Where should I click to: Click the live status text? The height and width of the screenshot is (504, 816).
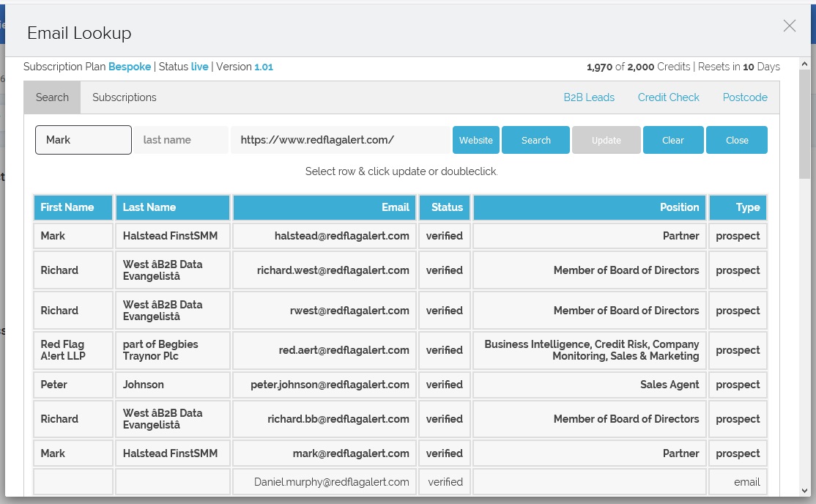point(199,67)
